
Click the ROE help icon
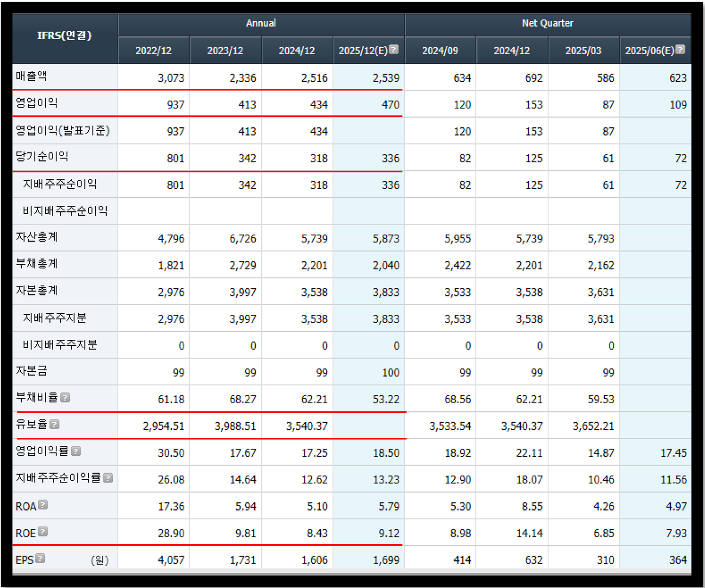[43, 532]
